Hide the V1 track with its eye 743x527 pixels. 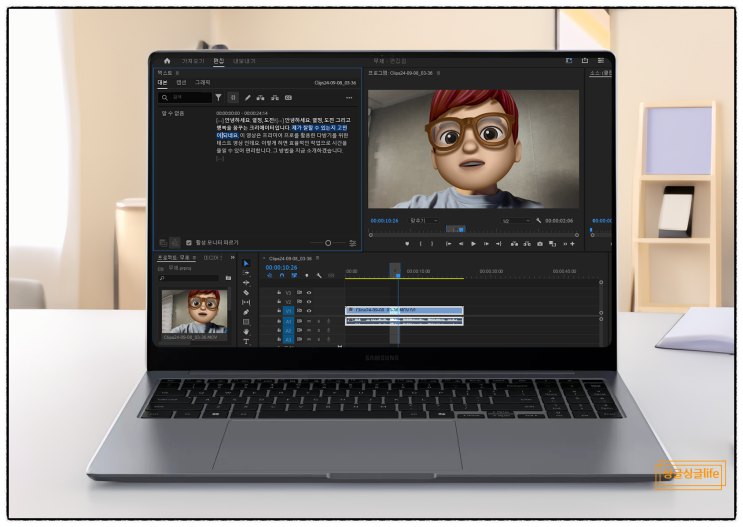(309, 311)
